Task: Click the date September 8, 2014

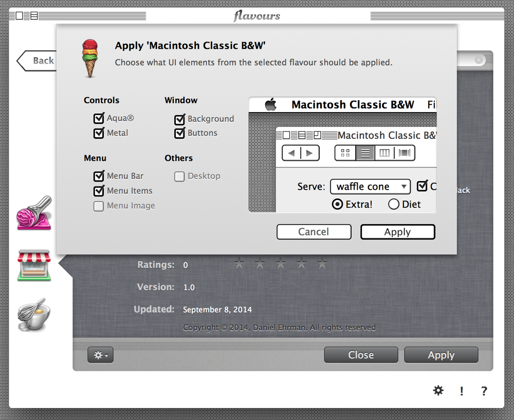Action: tap(217, 309)
